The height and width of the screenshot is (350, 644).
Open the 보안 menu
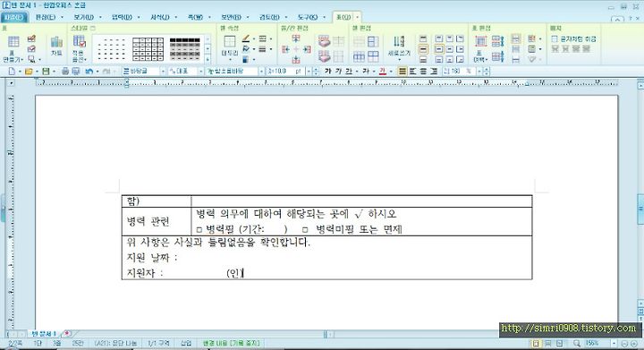[x=231, y=17]
